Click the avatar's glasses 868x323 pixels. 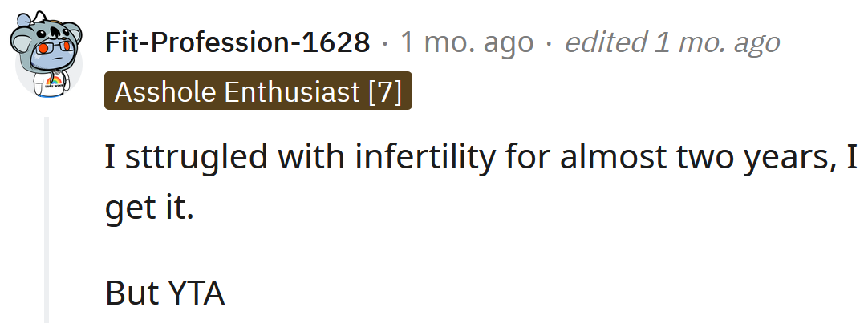(x=49, y=49)
